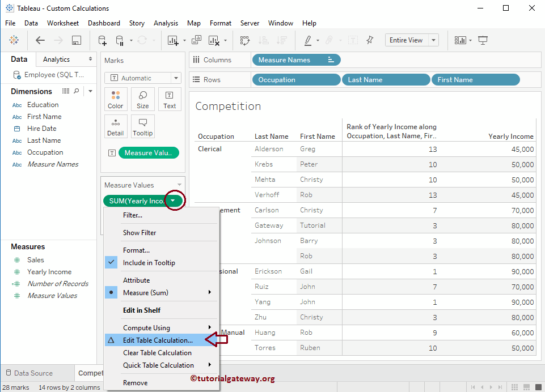Open the Color property on the Marks card

coord(115,99)
